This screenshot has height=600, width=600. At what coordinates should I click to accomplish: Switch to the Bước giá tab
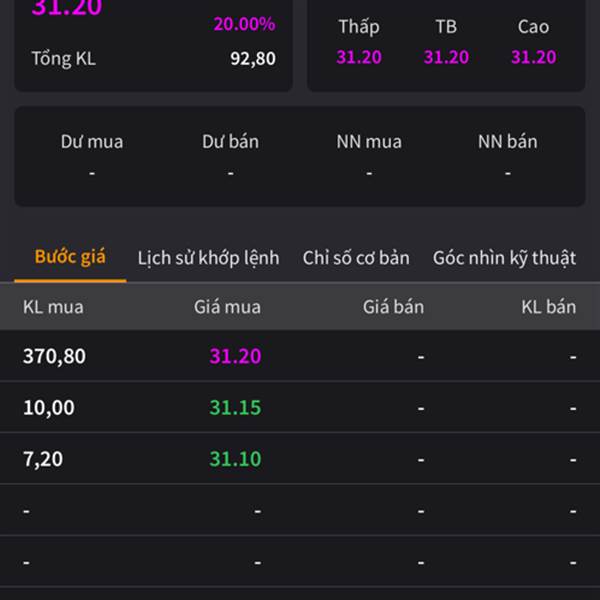tap(70, 257)
